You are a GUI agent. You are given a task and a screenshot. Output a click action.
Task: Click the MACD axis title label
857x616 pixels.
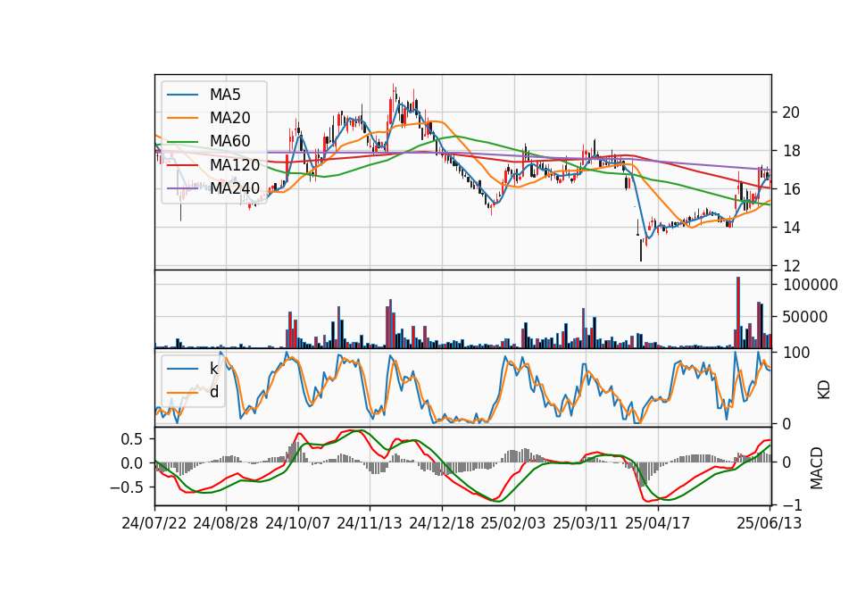click(x=817, y=468)
